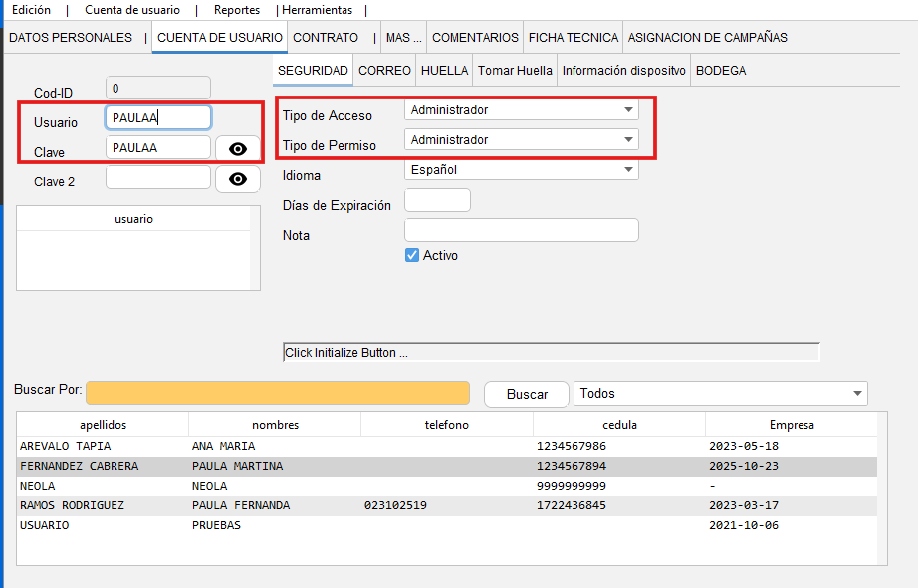Viewport: 918px width, 588px height.
Task: Go to the FICHA TECNICA tab
Action: tap(573, 38)
